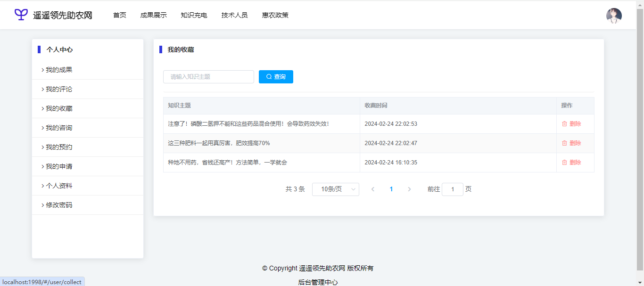
Task: Open 首页 in top navigation
Action: [x=120, y=15]
